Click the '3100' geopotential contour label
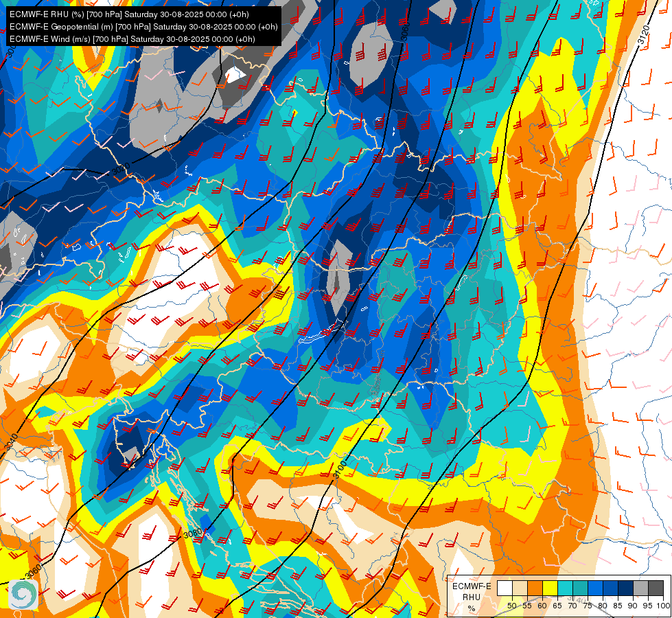This screenshot has height=618, width=672. coord(340,470)
